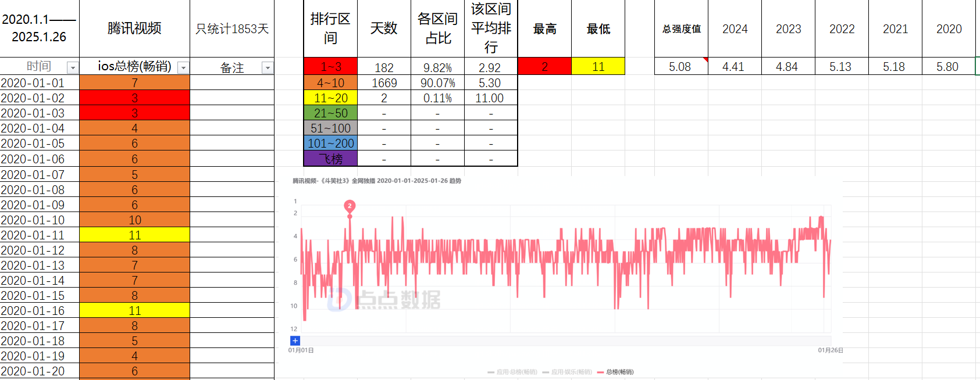Select the 2020 year column header
This screenshot has height=380, width=980.
coord(949,28)
